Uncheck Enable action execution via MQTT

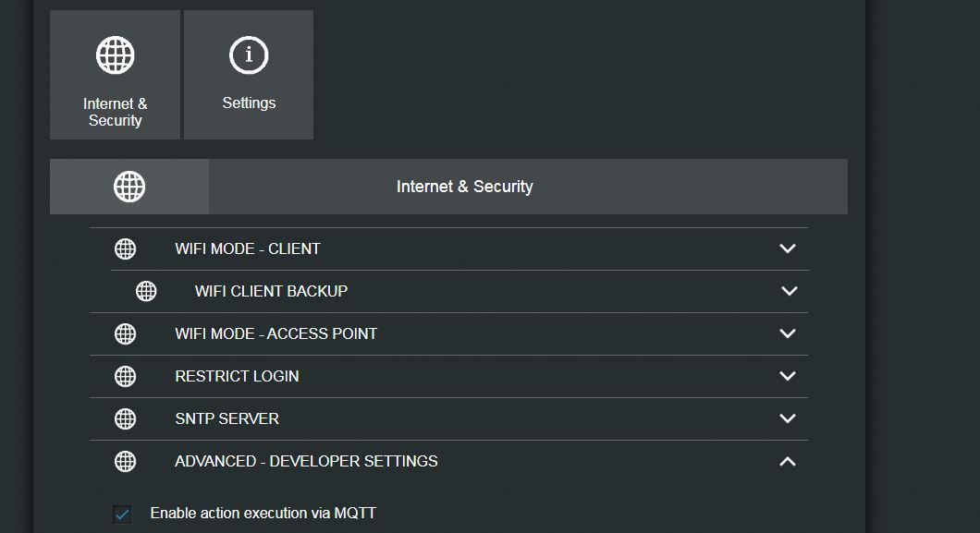coord(122,514)
